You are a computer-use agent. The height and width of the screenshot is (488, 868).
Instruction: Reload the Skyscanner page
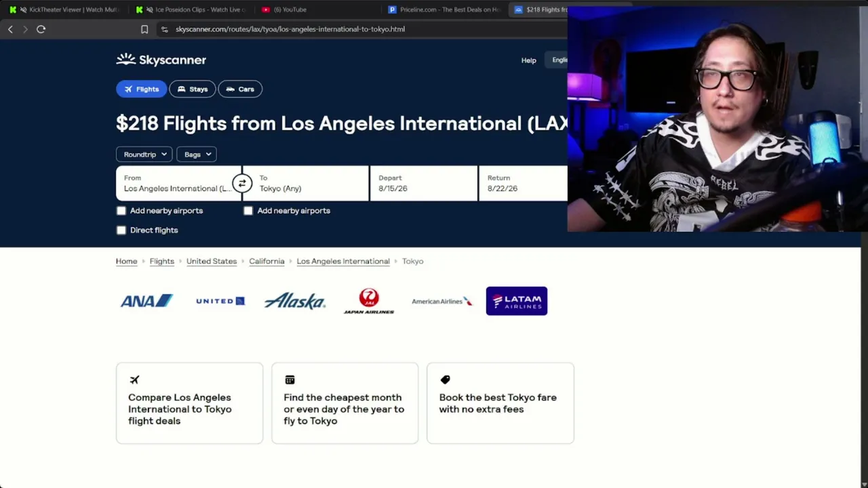41,29
